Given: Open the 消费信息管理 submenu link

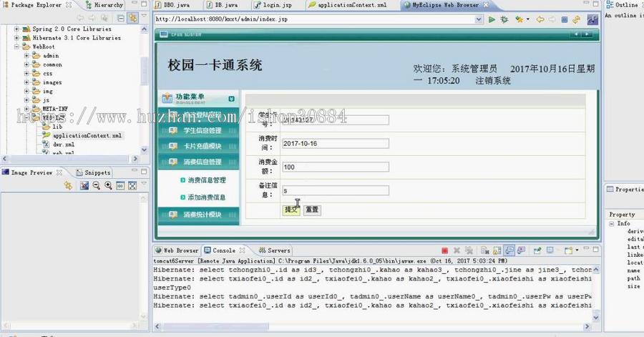Looking at the screenshot, I should [207, 180].
